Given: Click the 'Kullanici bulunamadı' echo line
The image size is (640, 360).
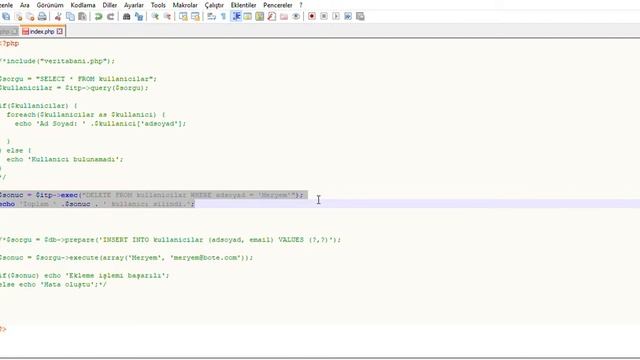Looking at the screenshot, I should point(64,159).
